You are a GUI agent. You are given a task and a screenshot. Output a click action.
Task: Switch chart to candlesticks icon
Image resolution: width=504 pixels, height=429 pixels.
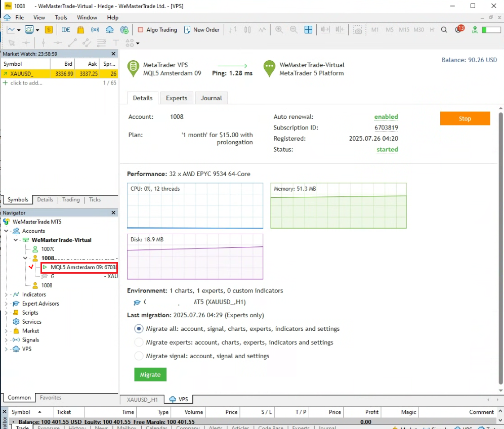coord(247,30)
